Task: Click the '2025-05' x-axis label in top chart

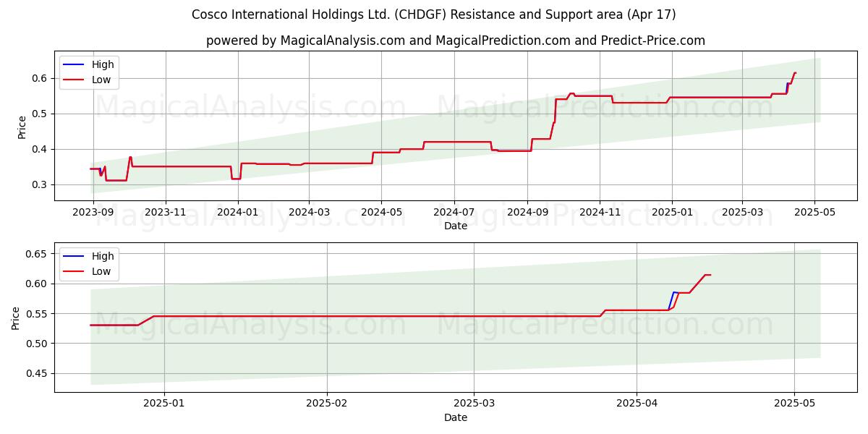Action: pos(814,212)
